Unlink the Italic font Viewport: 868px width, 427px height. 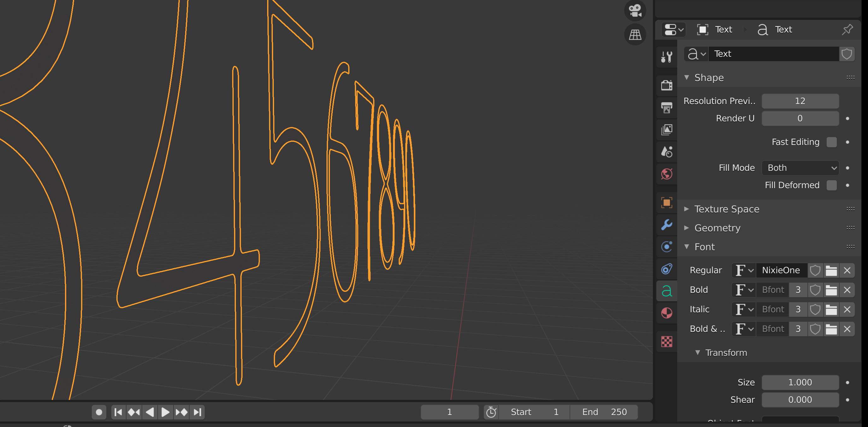click(x=847, y=309)
